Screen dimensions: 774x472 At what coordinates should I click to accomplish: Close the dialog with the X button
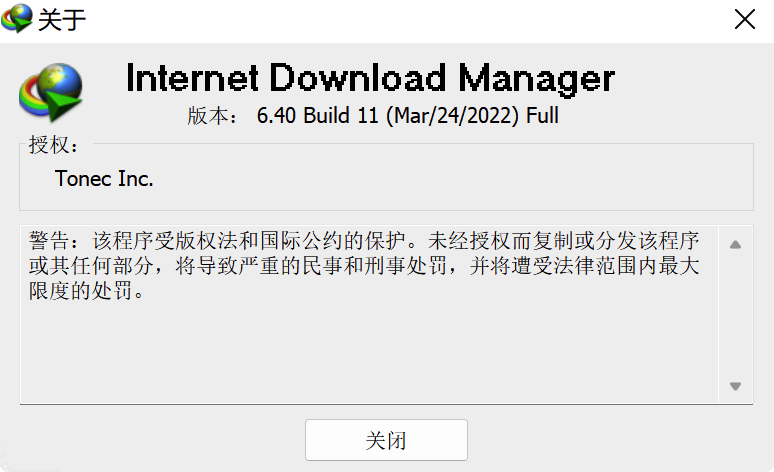744,20
